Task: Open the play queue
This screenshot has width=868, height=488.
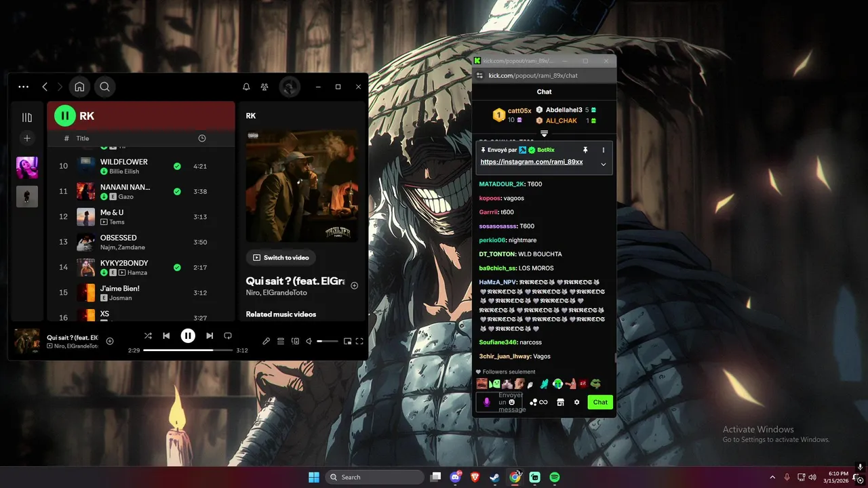Action: (281, 341)
